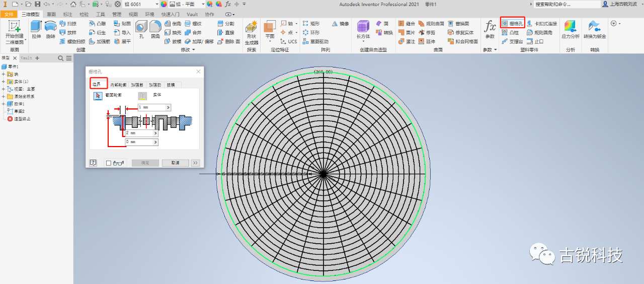Expand dialog with the >> button
The image size is (644, 284).
195,163
